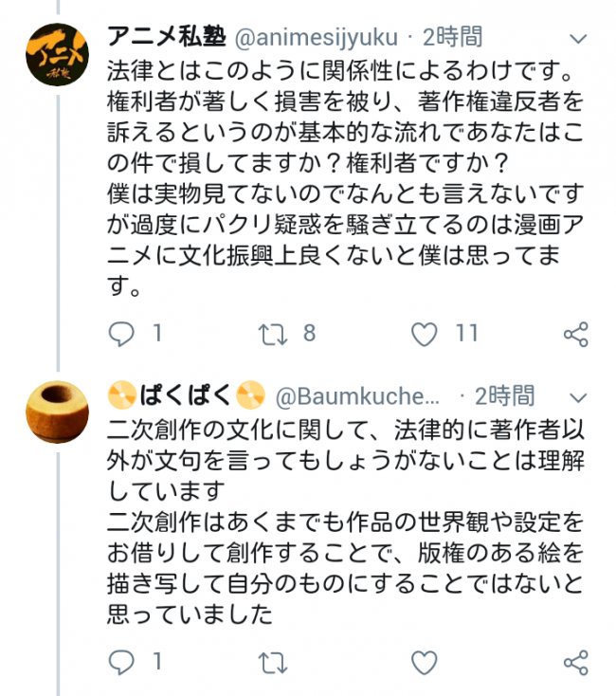Like the ぱくぱく tweet

pyautogui.click(x=426, y=661)
